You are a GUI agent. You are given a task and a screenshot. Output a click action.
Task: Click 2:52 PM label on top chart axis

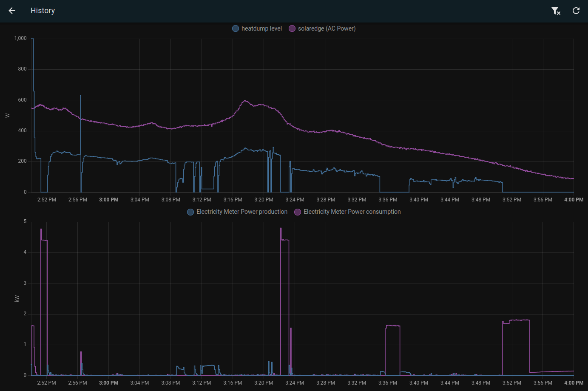tap(47, 200)
